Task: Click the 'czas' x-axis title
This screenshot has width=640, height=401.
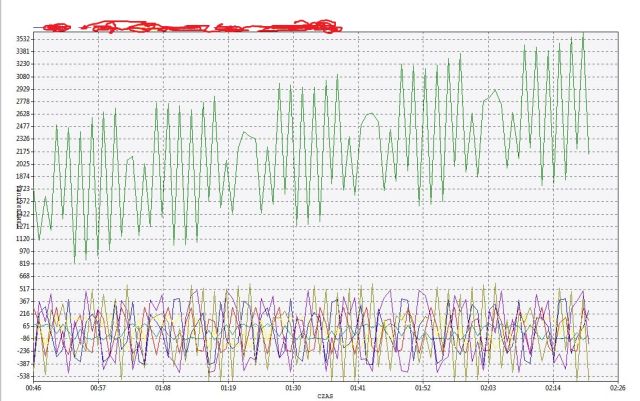Action: click(325, 396)
